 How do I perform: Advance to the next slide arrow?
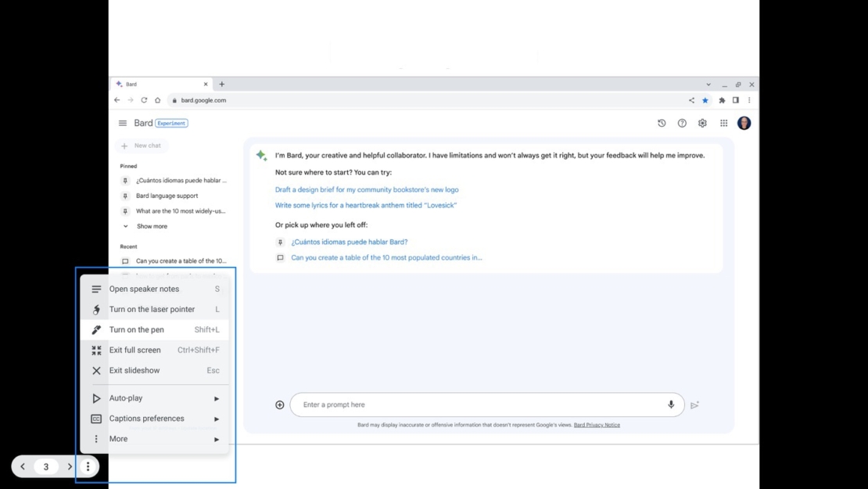point(70,466)
